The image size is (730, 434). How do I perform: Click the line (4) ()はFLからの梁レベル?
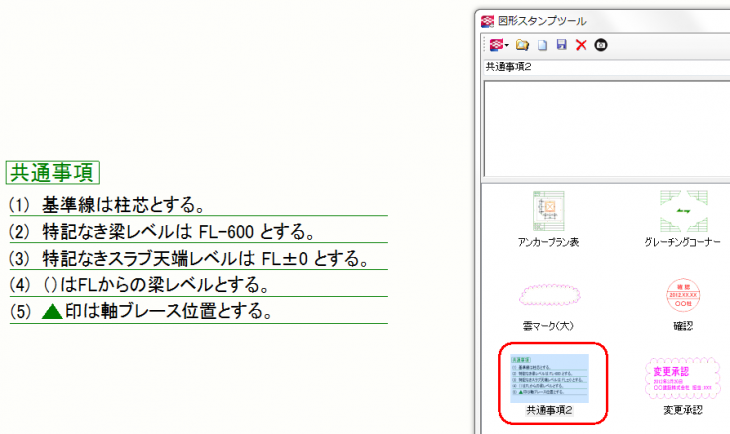pyautogui.click(x=140, y=285)
